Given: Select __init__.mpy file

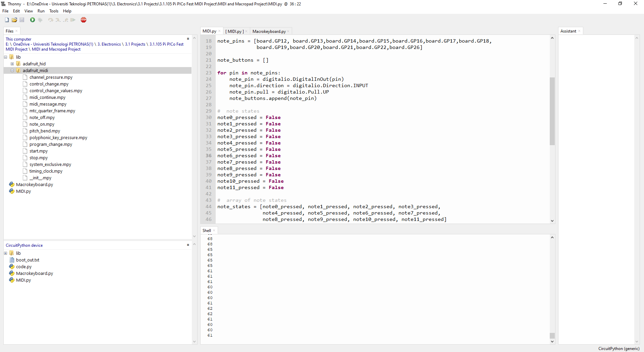Looking at the screenshot, I should 40,178.
